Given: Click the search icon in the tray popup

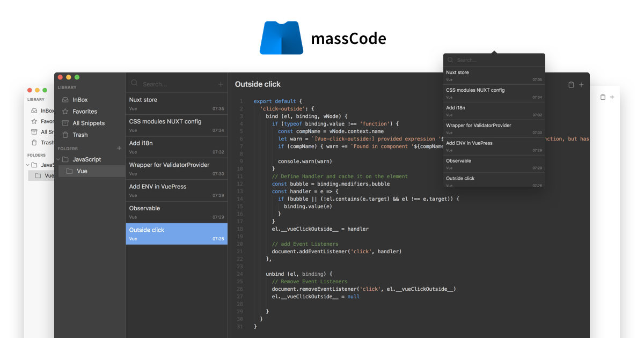Looking at the screenshot, I should coord(450,60).
